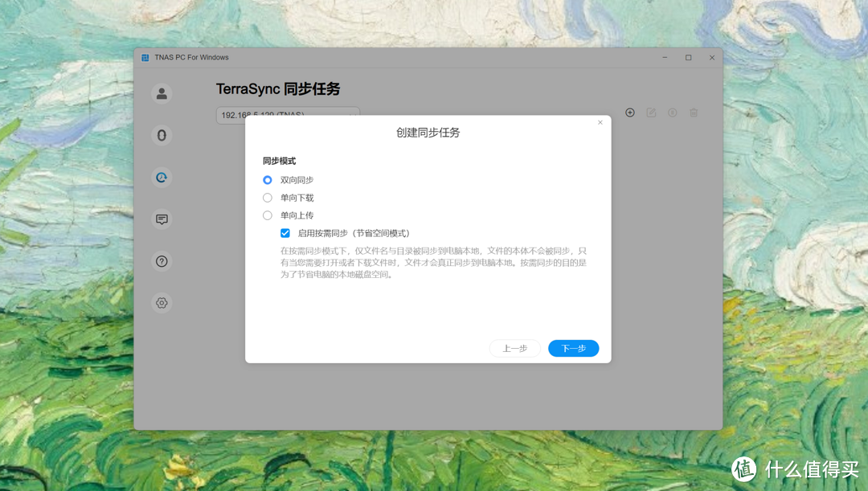Screen dimensions: 868x491
Task: Open the feedback message icon in sidebar
Action: 162,219
